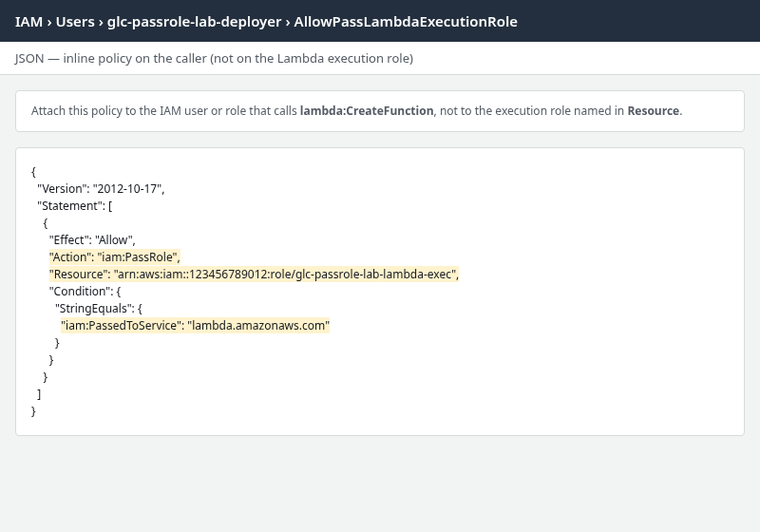Click the closing ] bracket of Statement
760x532 pixels.
[39, 394]
